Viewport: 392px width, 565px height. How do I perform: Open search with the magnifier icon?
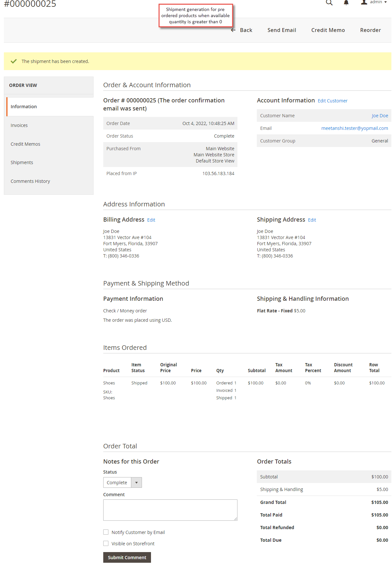point(329,2)
